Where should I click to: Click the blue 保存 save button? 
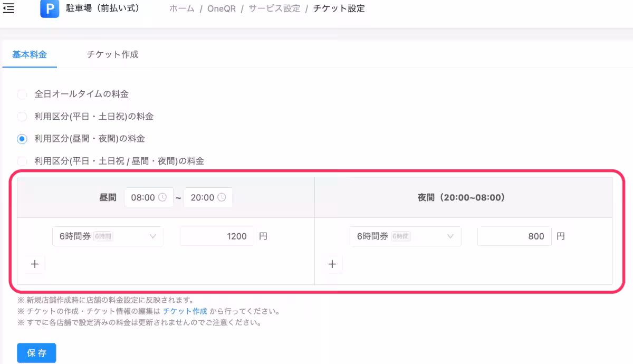pyautogui.click(x=36, y=352)
